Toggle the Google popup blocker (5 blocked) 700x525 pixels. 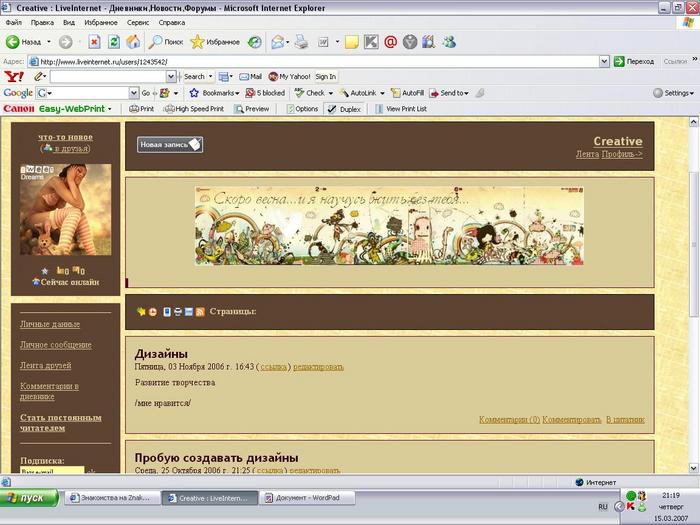264,93
